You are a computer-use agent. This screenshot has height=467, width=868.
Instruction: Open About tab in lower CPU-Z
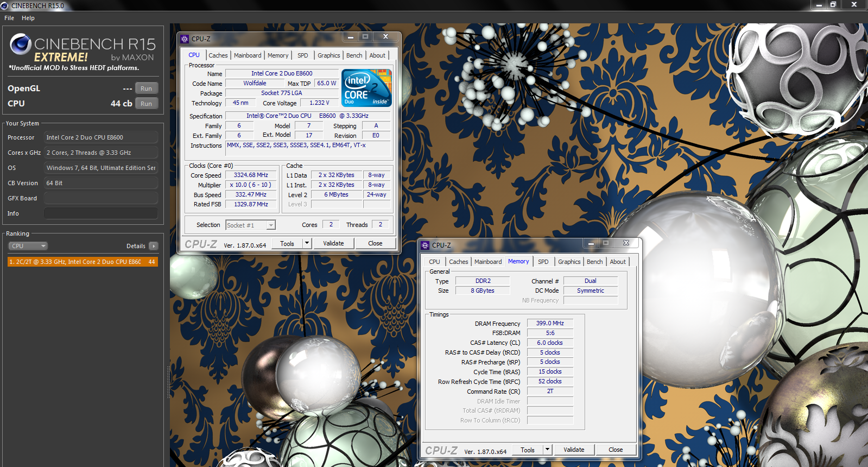(x=618, y=262)
